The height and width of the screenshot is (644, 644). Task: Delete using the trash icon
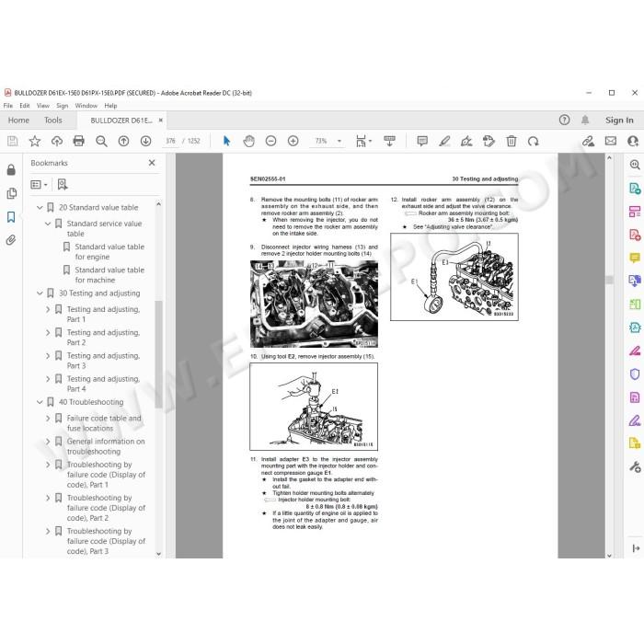point(511,142)
